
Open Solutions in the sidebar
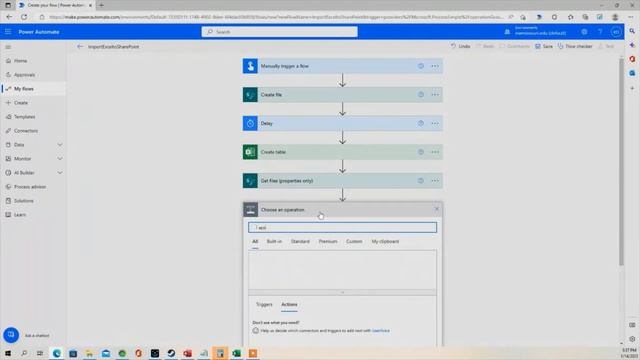(x=24, y=201)
